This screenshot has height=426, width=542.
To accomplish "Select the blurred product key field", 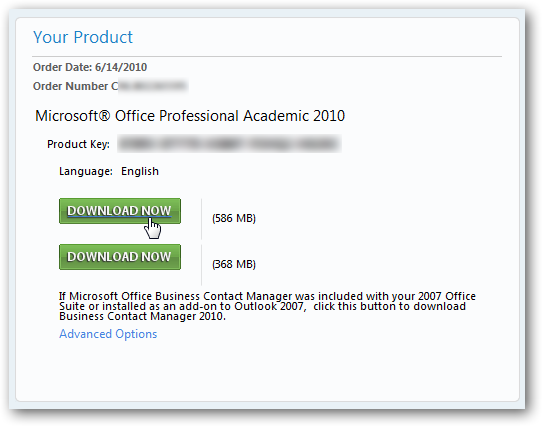I will [x=229, y=144].
